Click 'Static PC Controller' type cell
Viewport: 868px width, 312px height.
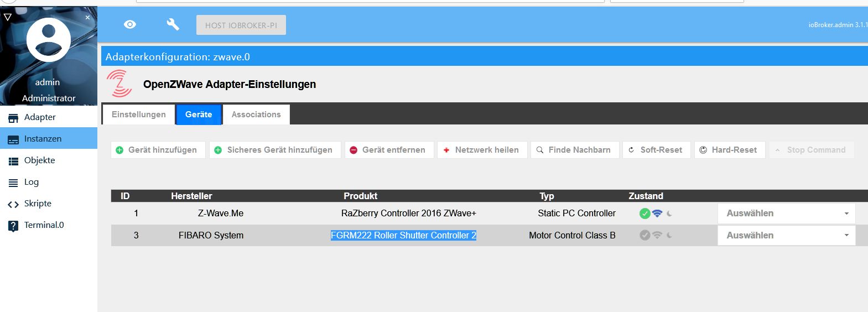(x=576, y=213)
